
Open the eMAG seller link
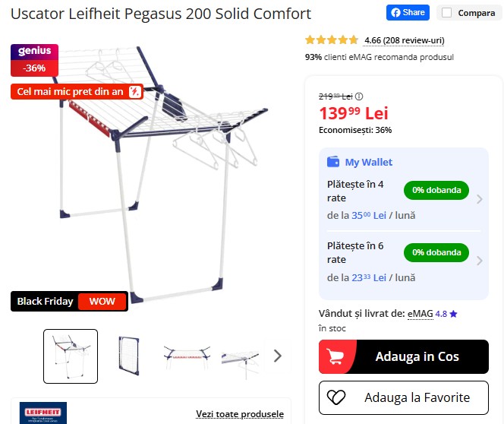[420, 313]
